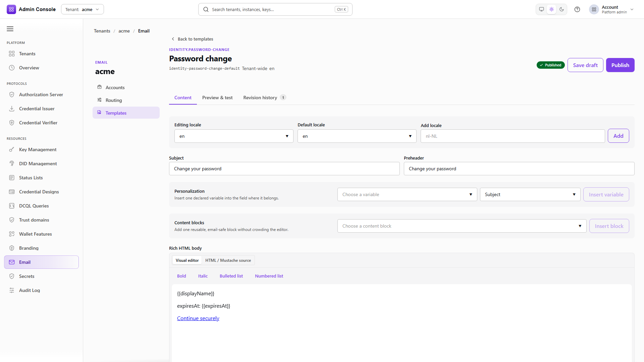Viewport: 644px width, 362px height.
Task: Switch to dark theme mode
Action: click(x=562, y=9)
